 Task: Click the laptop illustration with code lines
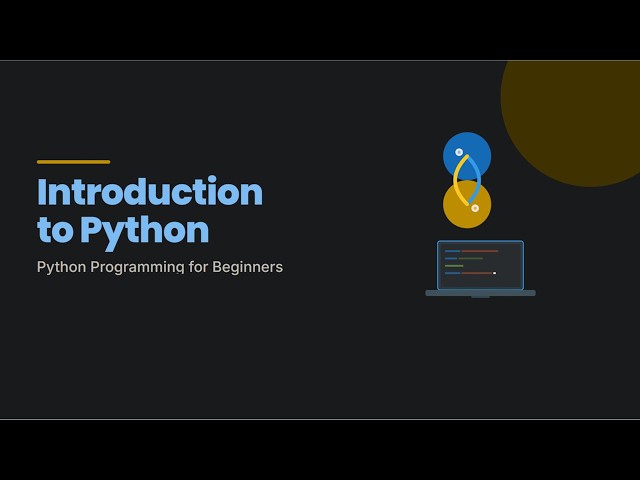[480, 269]
